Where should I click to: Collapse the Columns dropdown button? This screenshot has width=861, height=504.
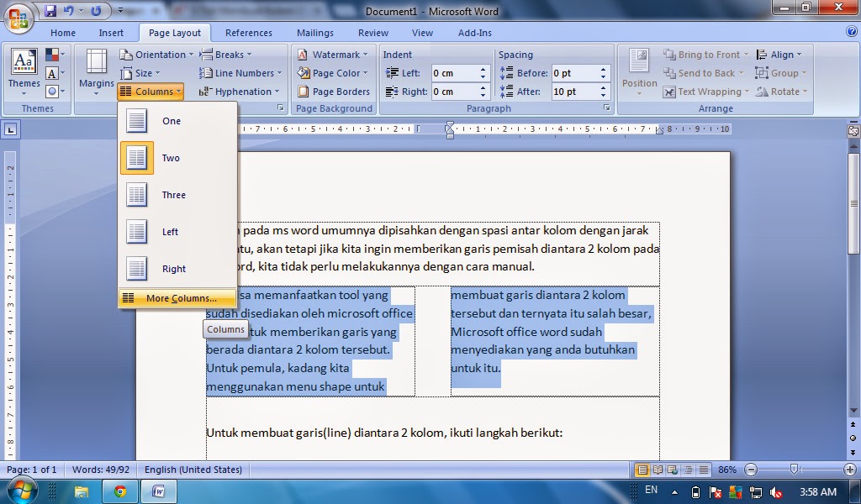click(x=151, y=92)
